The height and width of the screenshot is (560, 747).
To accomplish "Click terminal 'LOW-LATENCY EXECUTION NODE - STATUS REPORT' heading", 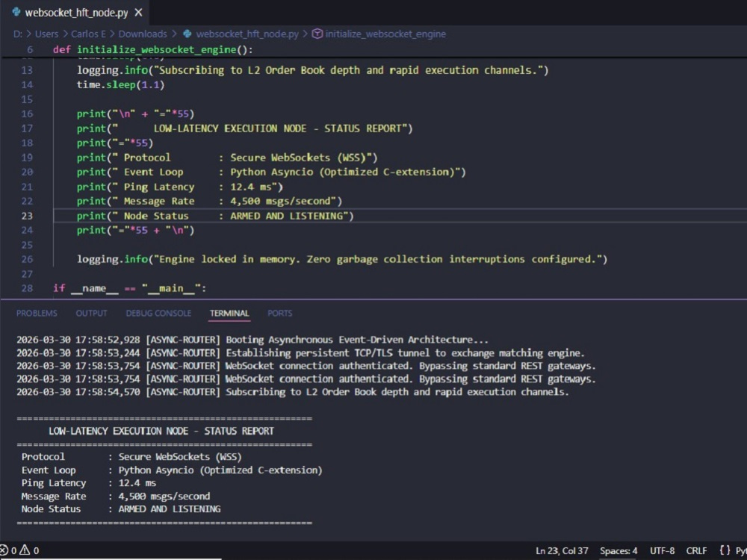I will (x=161, y=431).
